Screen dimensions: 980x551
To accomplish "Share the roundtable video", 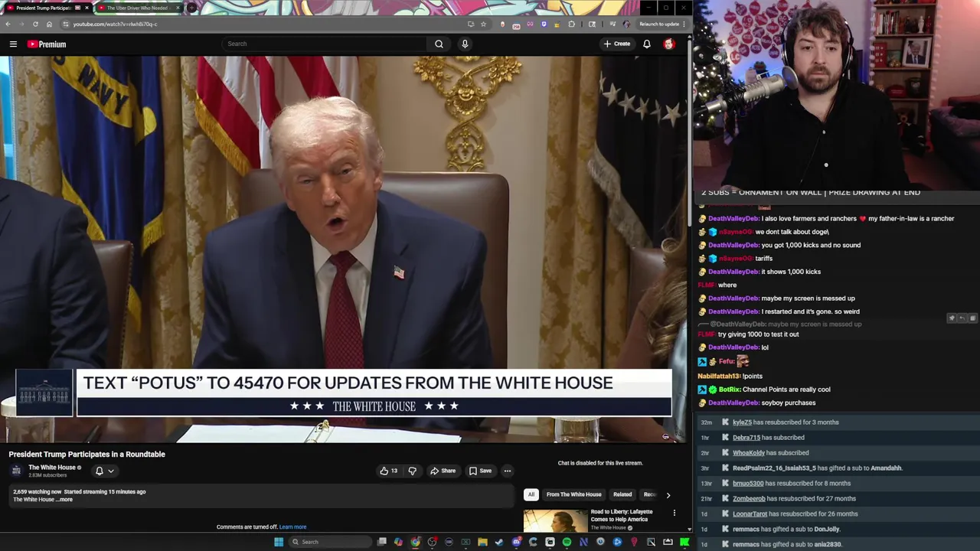I will coord(443,471).
